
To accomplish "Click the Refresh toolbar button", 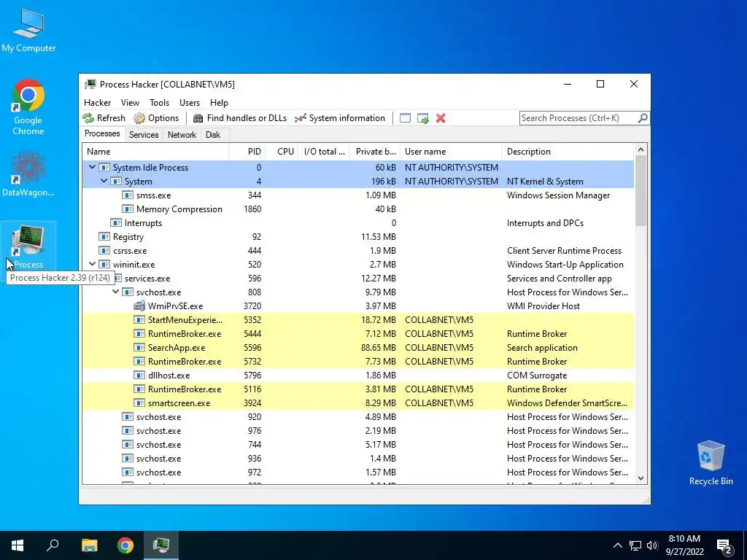I will click(104, 118).
